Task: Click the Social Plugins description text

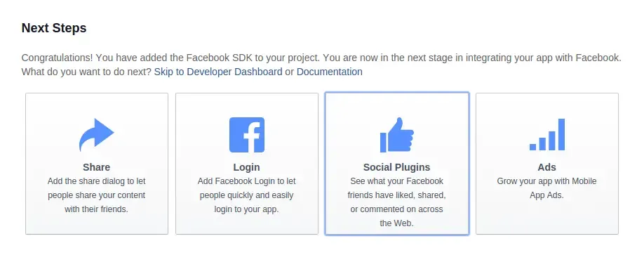Action: click(x=397, y=202)
